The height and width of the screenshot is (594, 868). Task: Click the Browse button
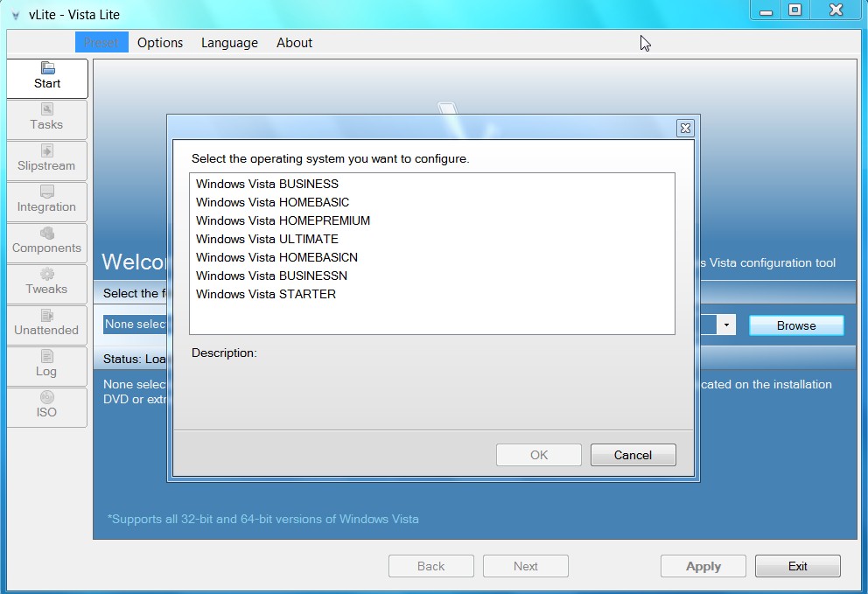pos(796,325)
